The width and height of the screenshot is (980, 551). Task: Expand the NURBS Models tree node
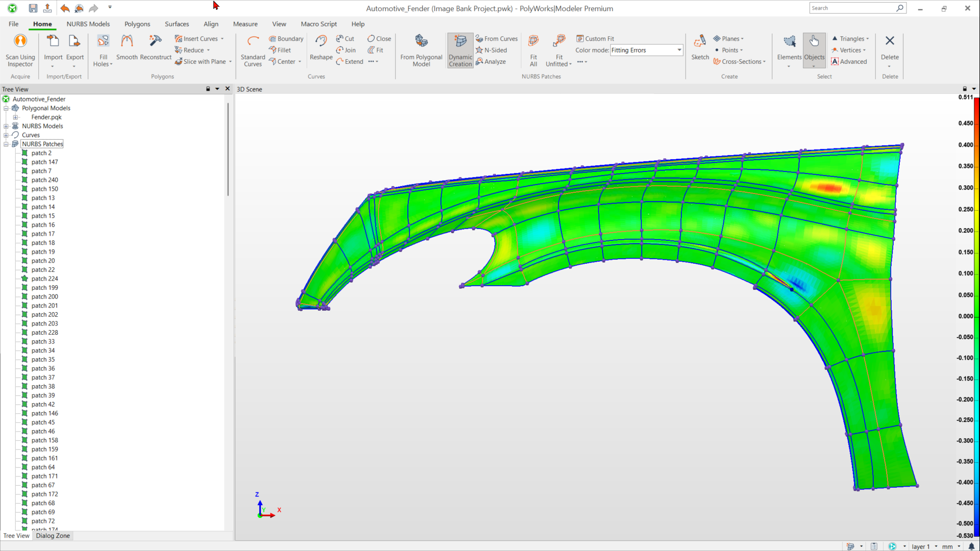pos(6,126)
